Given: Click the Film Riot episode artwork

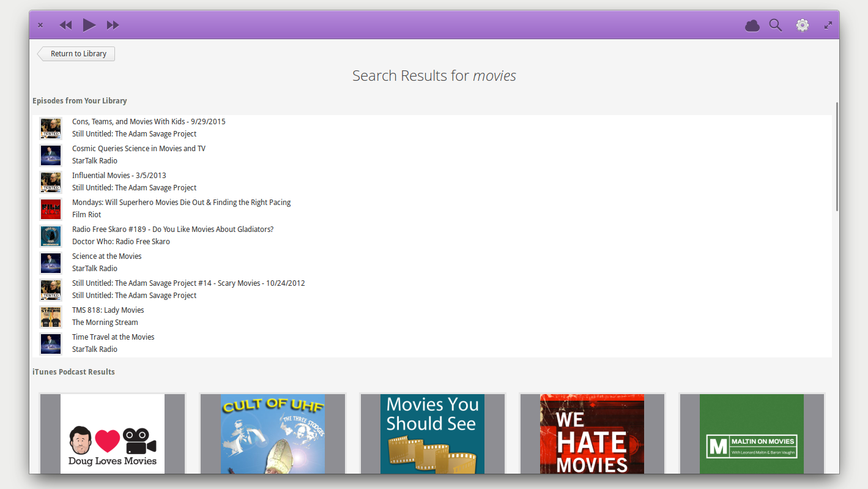Looking at the screenshot, I should 51,209.
